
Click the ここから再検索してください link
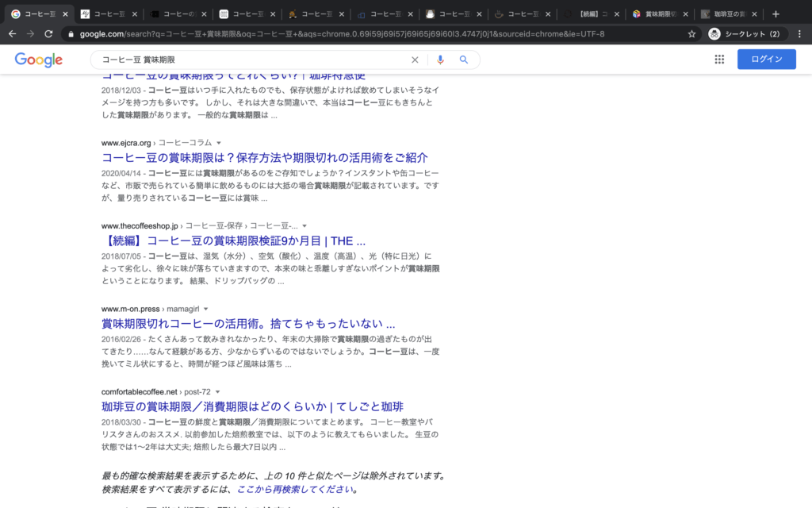(295, 489)
